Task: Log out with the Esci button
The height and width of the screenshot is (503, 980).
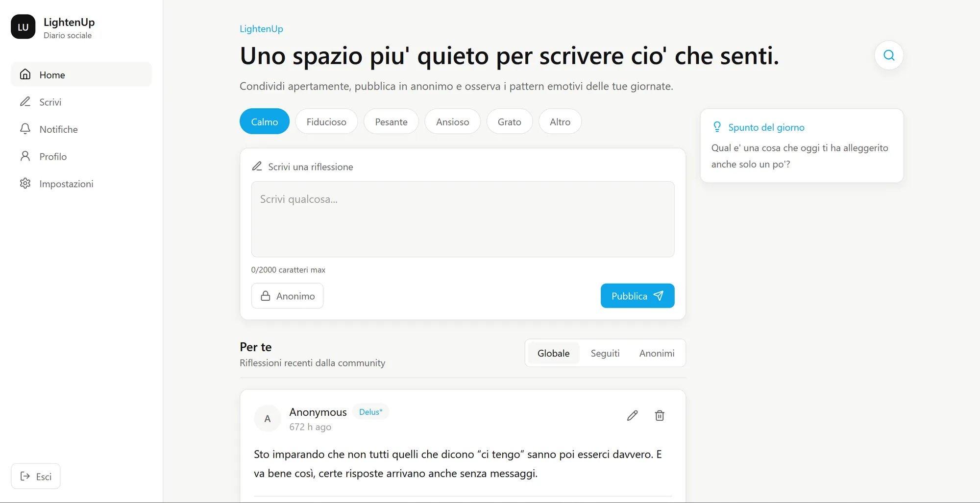Action: [x=36, y=476]
